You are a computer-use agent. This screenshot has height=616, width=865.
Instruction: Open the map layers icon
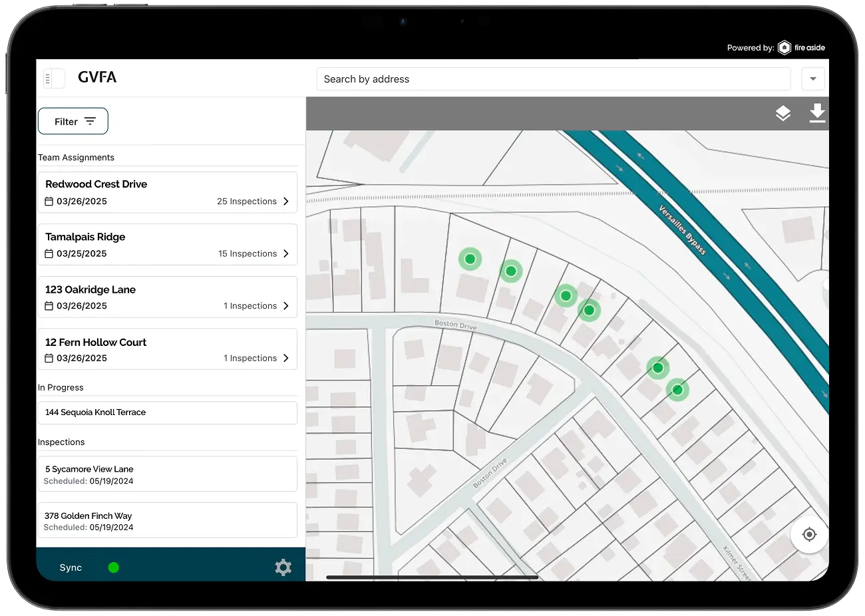point(783,113)
